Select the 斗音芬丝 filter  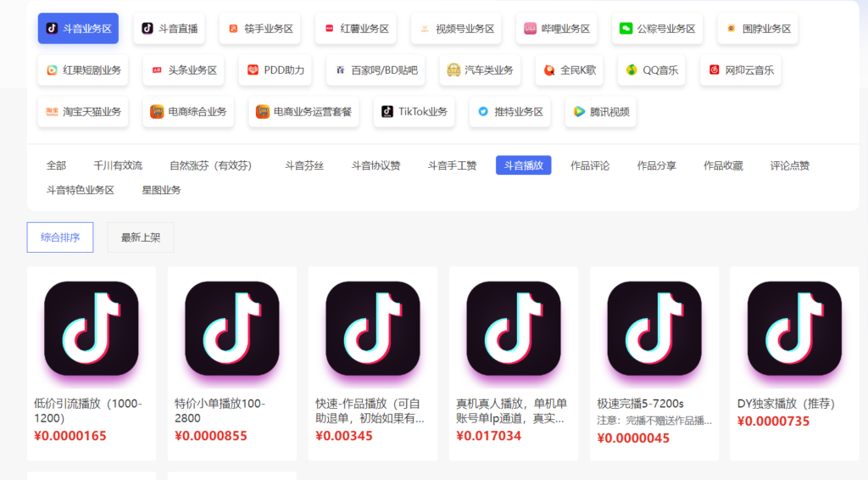tap(304, 165)
